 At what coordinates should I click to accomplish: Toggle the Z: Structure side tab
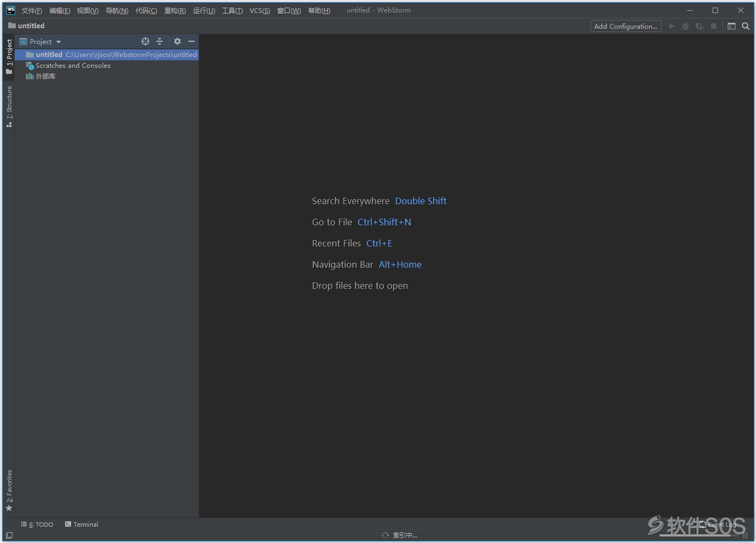[x=9, y=106]
